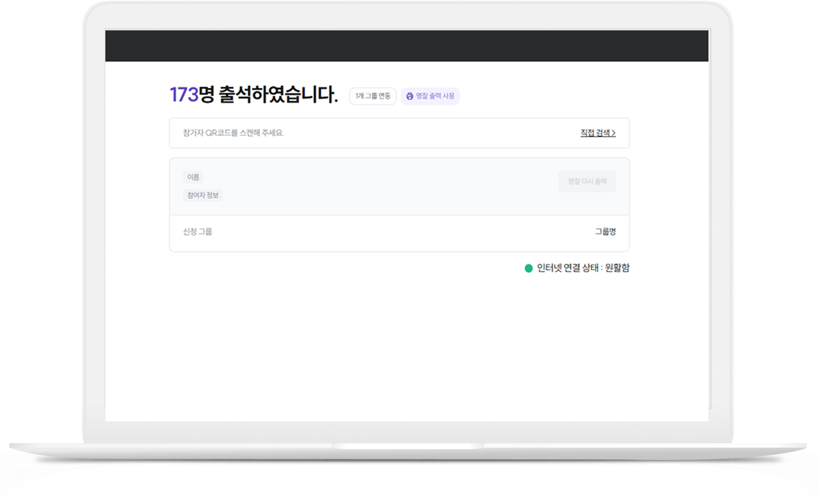Expand 직접 검색 using its chevron arrow

(614, 133)
